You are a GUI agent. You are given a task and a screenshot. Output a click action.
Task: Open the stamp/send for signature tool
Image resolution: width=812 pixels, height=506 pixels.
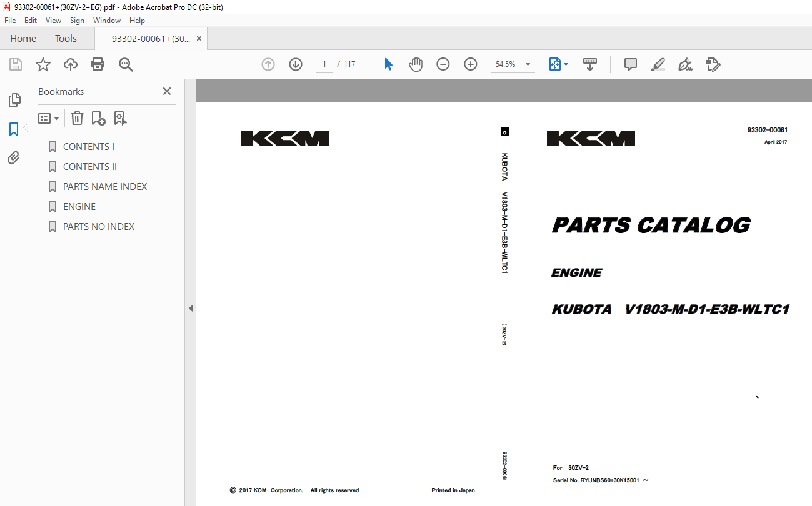713,64
